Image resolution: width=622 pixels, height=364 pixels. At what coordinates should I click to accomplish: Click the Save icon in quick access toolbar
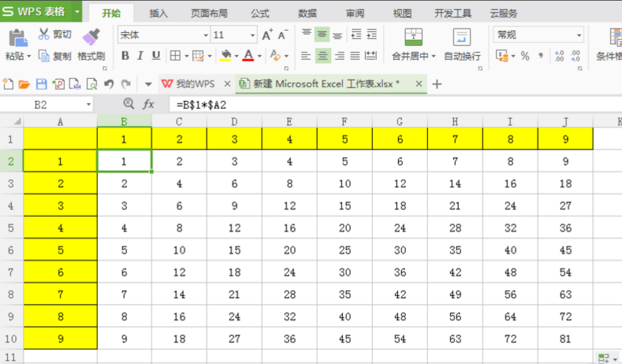tap(41, 84)
